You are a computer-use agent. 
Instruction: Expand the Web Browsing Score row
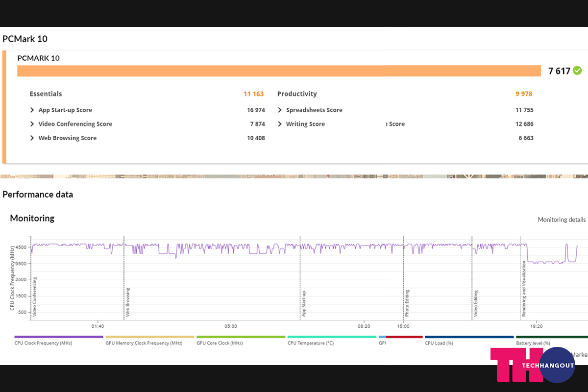point(32,138)
